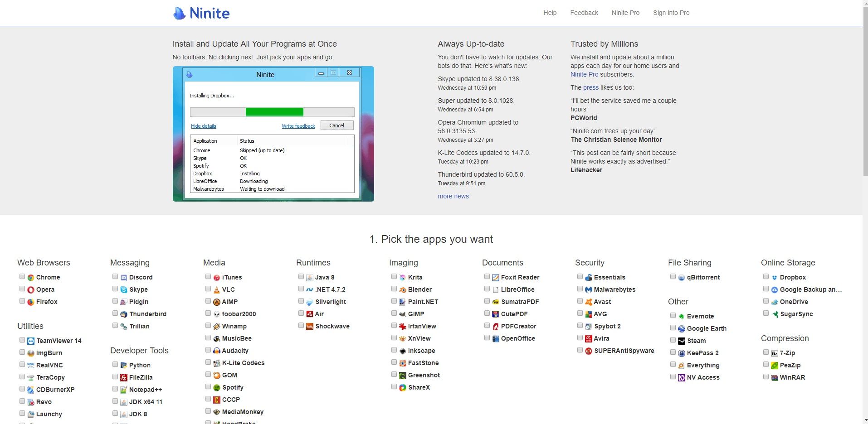Click the Silverlight icon

coord(310,302)
